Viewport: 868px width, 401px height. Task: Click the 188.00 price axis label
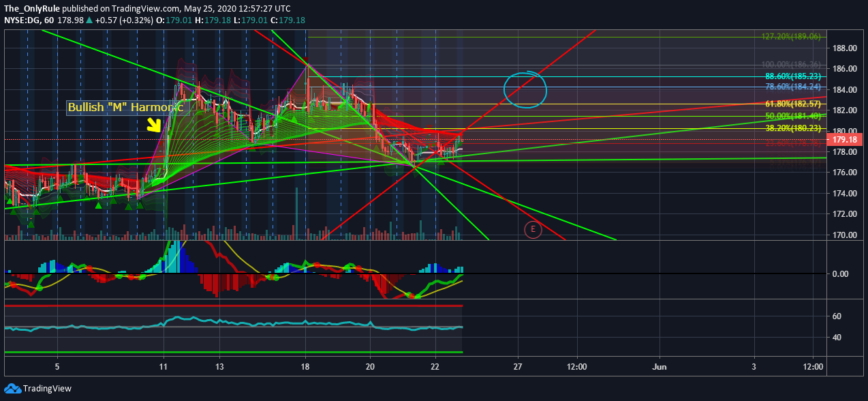(x=843, y=48)
